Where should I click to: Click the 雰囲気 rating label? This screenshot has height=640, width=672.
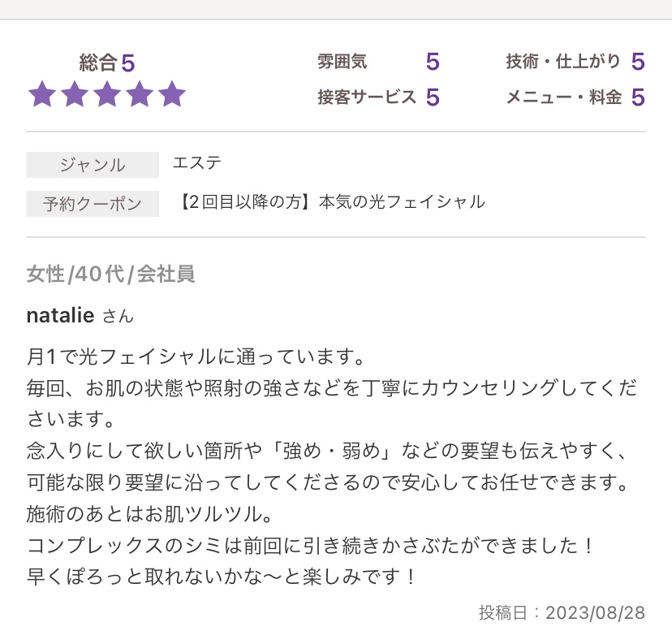tap(342, 62)
